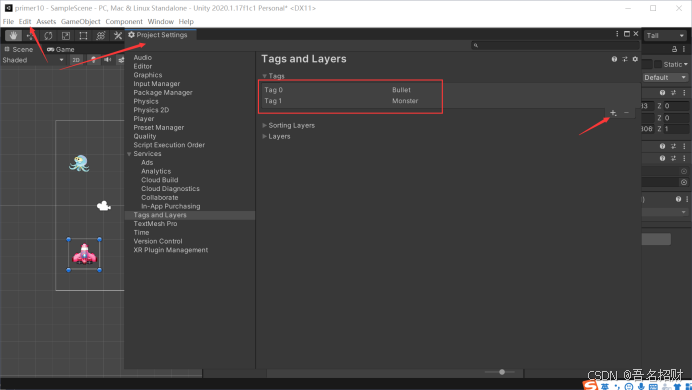Select the Move tool
Screen dimensions: 692x390
click(31, 35)
